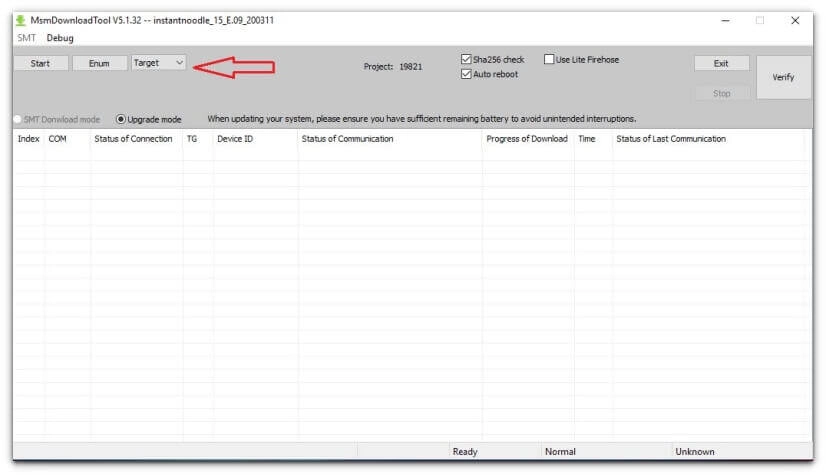Disable the Auto reboot checkbox
Image resolution: width=826 pixels, height=475 pixels.
click(467, 75)
